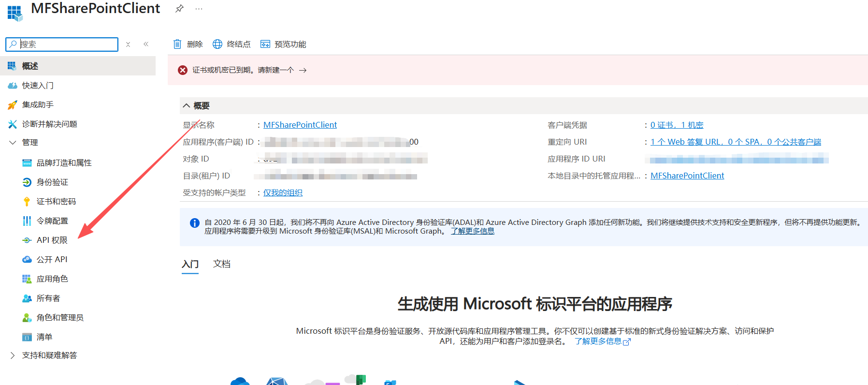Click the 仅我的组织 link
This screenshot has height=385, width=868.
283,192
